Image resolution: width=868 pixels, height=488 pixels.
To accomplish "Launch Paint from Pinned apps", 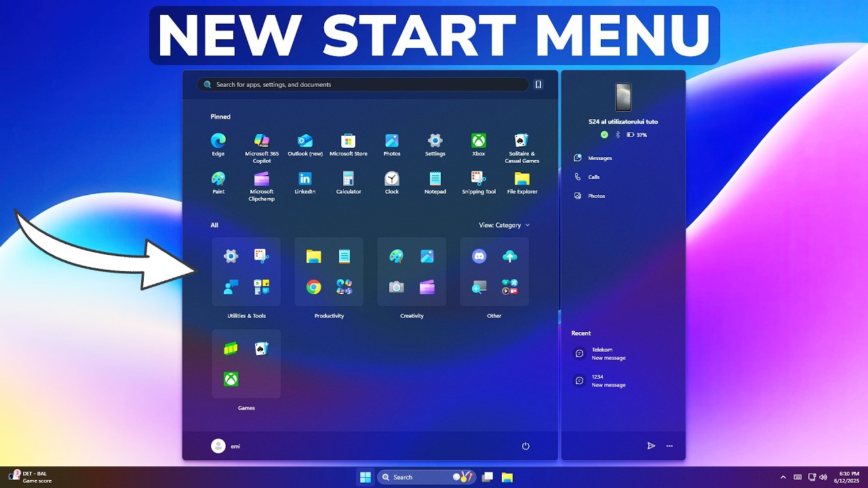I will click(x=218, y=182).
